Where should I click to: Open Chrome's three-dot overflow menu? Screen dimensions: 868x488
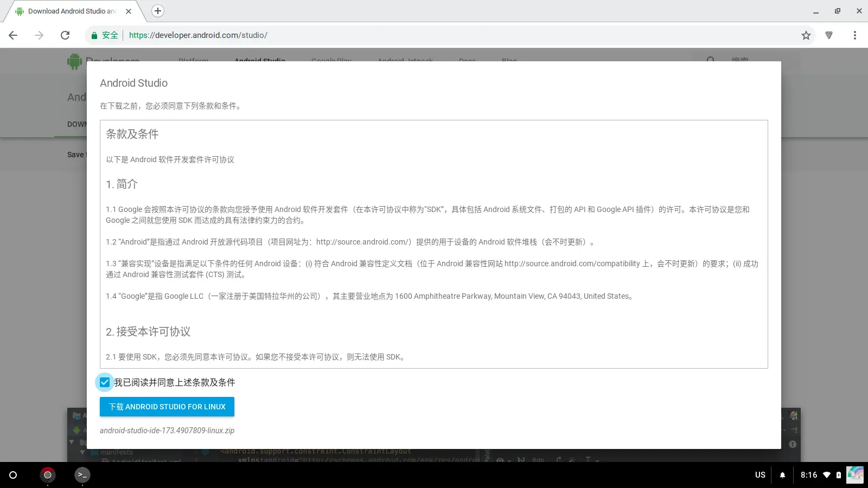(855, 35)
